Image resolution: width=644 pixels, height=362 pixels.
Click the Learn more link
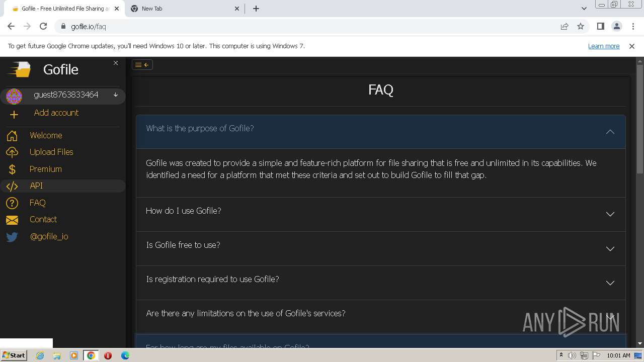point(604,46)
